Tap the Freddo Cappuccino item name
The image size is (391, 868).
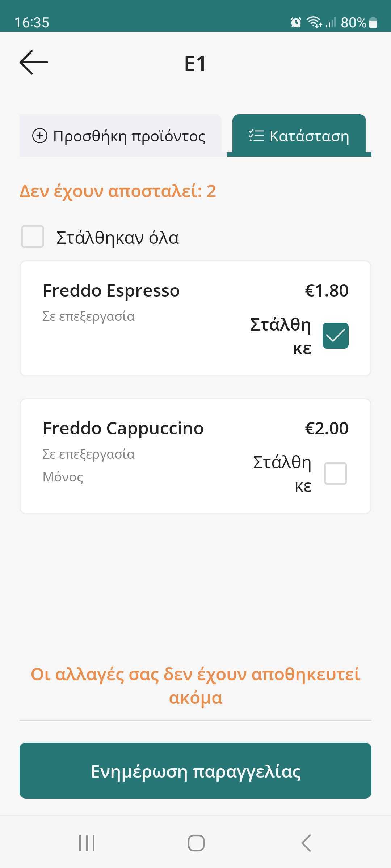[x=123, y=428]
